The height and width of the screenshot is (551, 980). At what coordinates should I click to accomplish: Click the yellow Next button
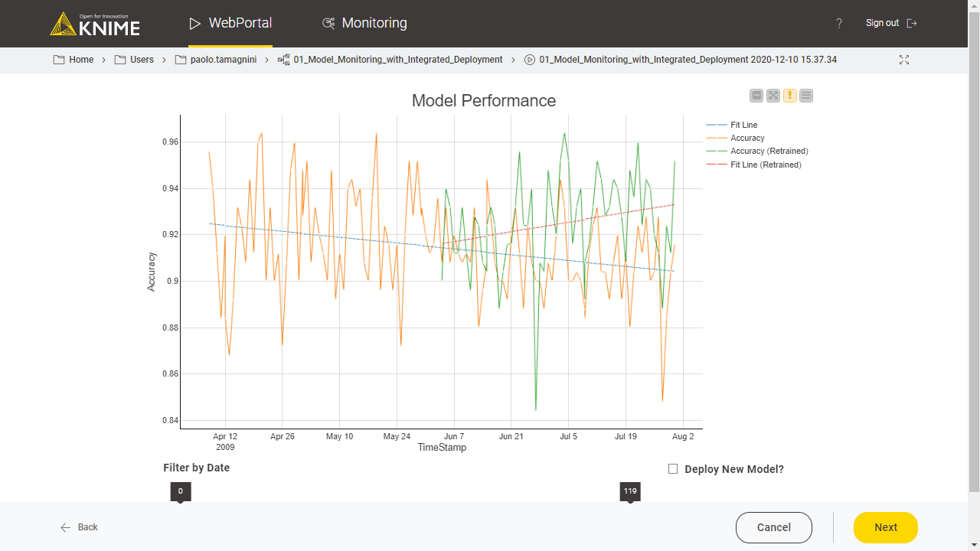886,527
